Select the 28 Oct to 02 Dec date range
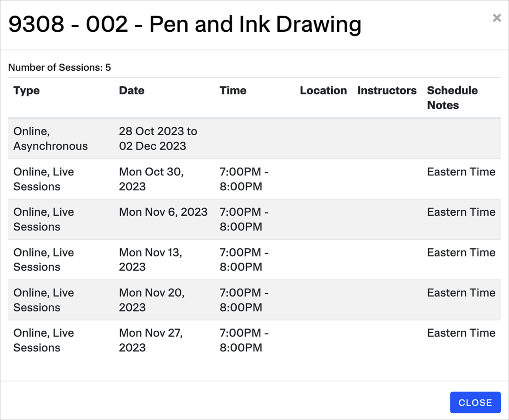Image resolution: width=509 pixels, height=420 pixels. point(158,139)
